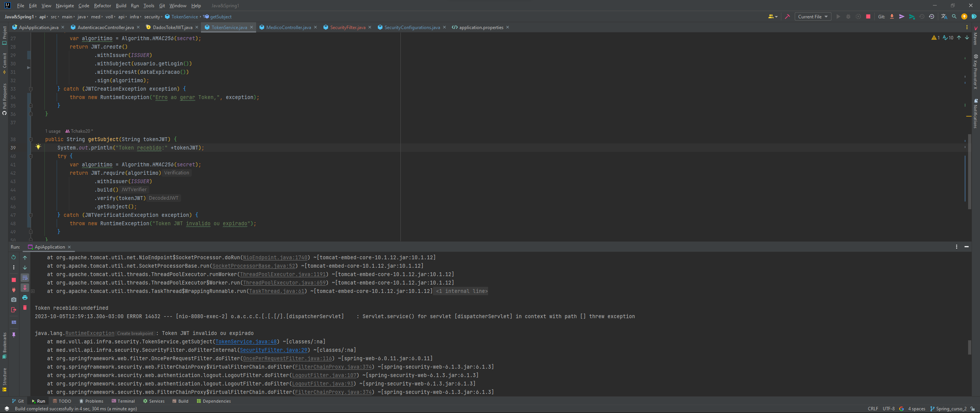
Task: Jump to next highlighted error arrow
Action: pyautogui.click(x=967, y=37)
